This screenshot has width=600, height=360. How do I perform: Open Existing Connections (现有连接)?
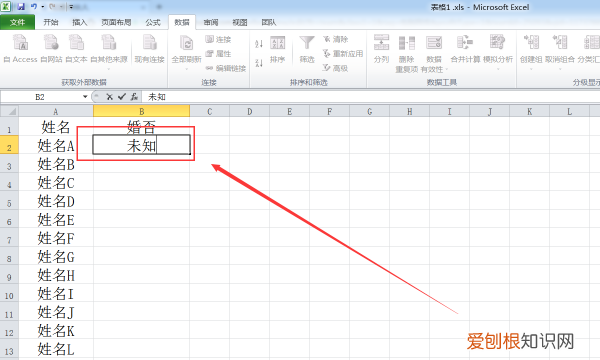pos(150,48)
